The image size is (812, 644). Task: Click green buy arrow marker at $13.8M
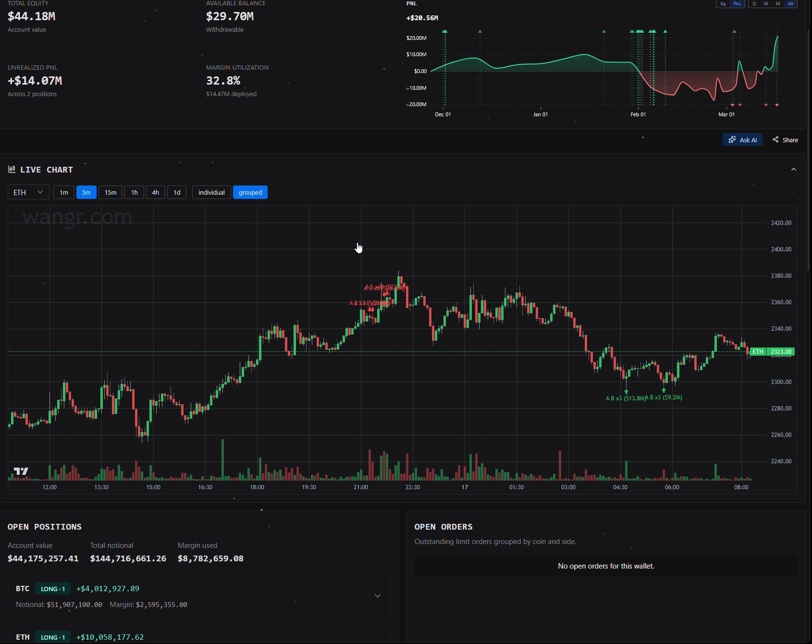pos(626,392)
